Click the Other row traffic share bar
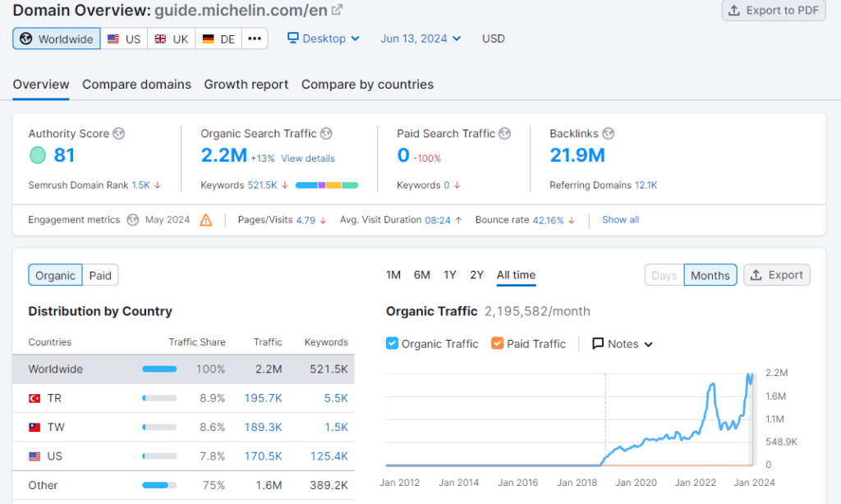Viewport: 841px width, 504px height. (x=159, y=485)
